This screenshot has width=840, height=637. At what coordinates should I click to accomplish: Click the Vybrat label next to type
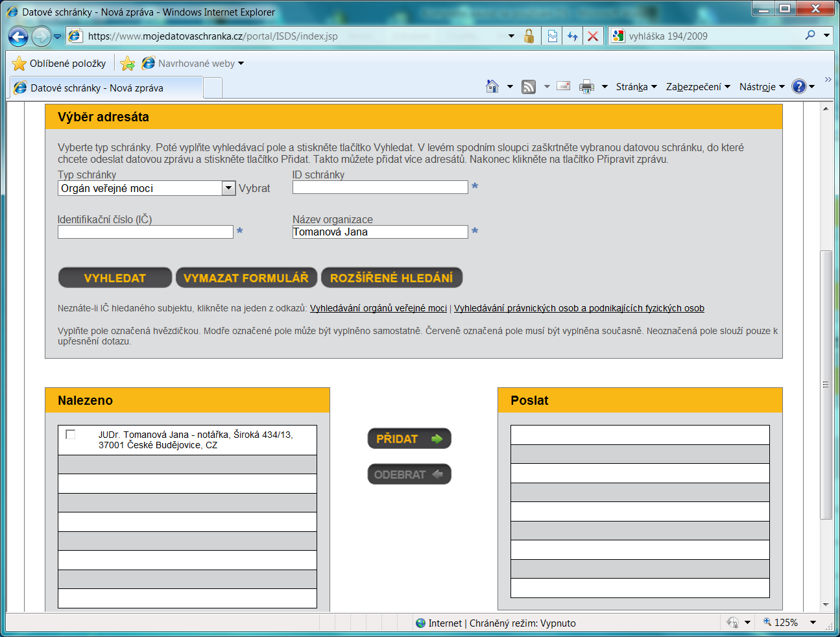pos(254,188)
